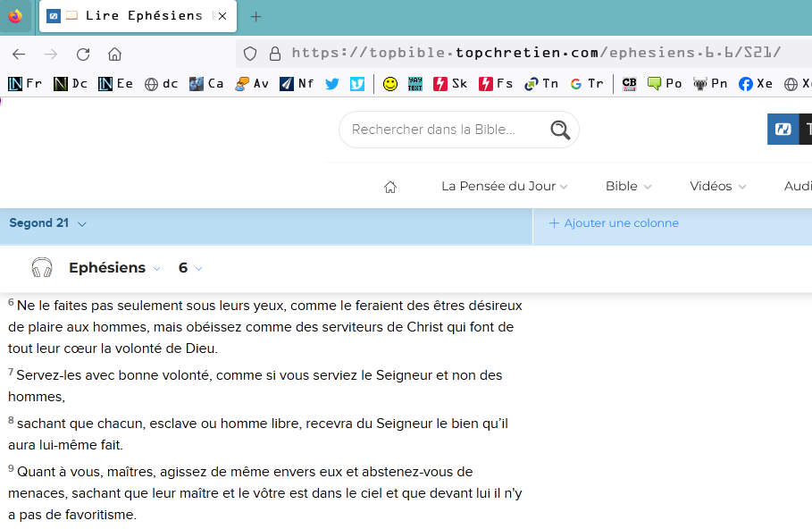Click the forward navigation arrow
This screenshot has height=529, width=812.
[x=51, y=54]
